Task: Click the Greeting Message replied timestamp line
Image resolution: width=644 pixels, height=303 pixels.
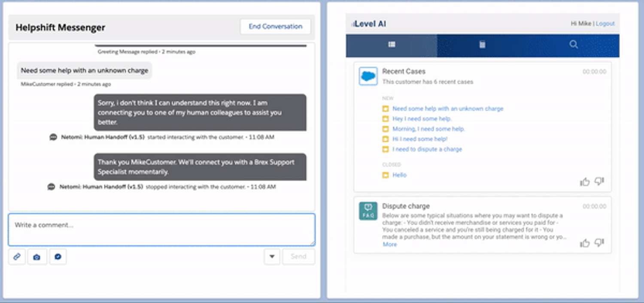Action: click(x=146, y=52)
